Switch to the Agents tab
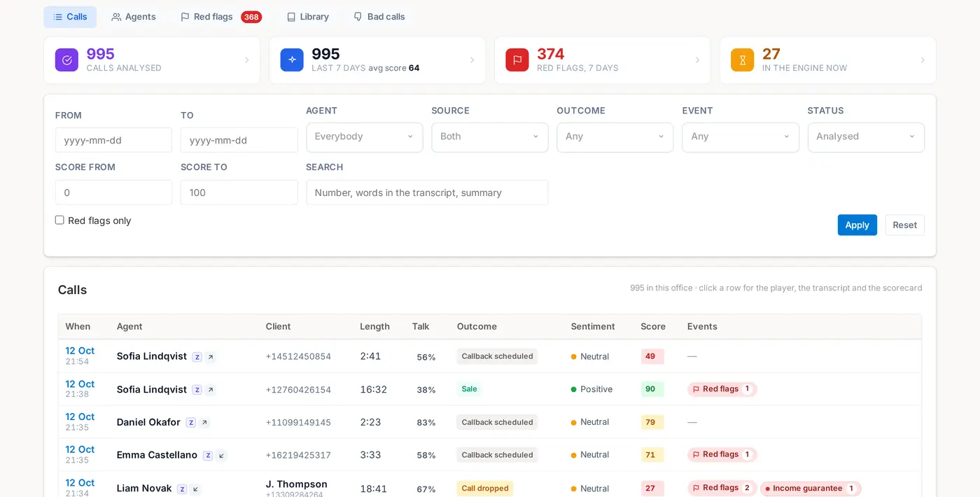This screenshot has width=980, height=497. [134, 17]
